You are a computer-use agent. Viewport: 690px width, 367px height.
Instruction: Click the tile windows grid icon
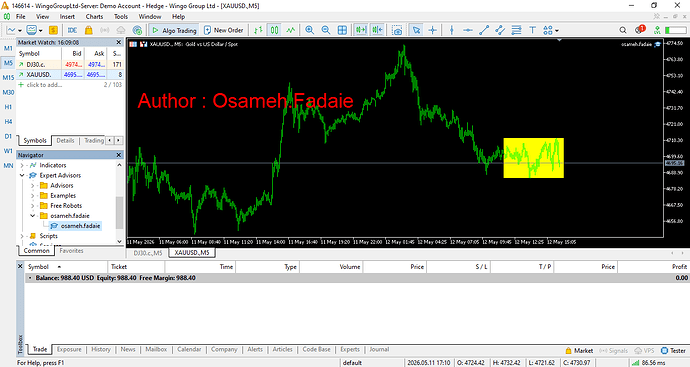(x=342, y=30)
